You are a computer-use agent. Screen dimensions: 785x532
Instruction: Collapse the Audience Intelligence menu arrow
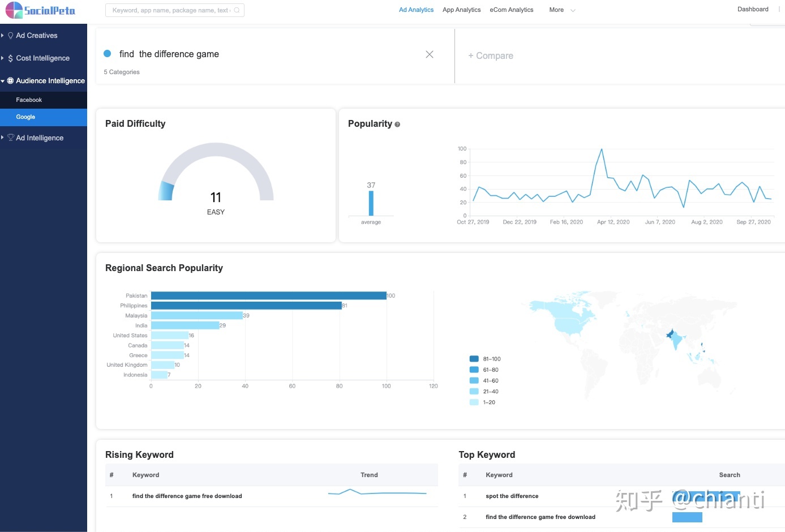click(3, 81)
